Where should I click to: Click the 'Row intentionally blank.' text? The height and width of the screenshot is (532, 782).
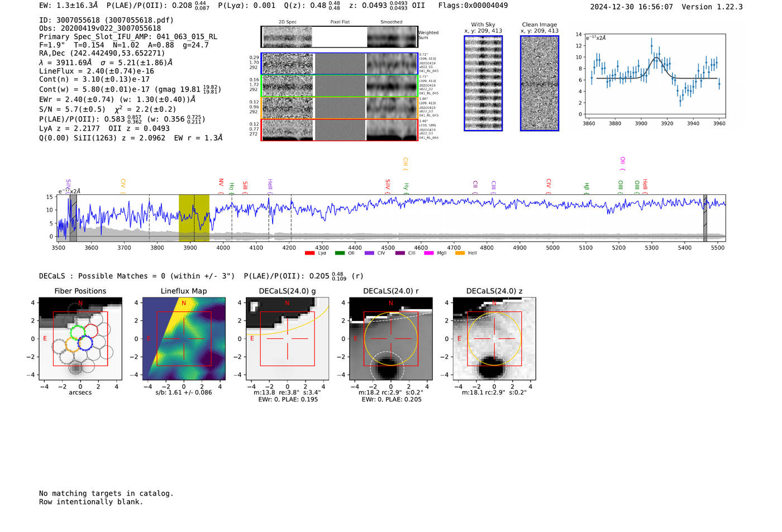(91, 502)
